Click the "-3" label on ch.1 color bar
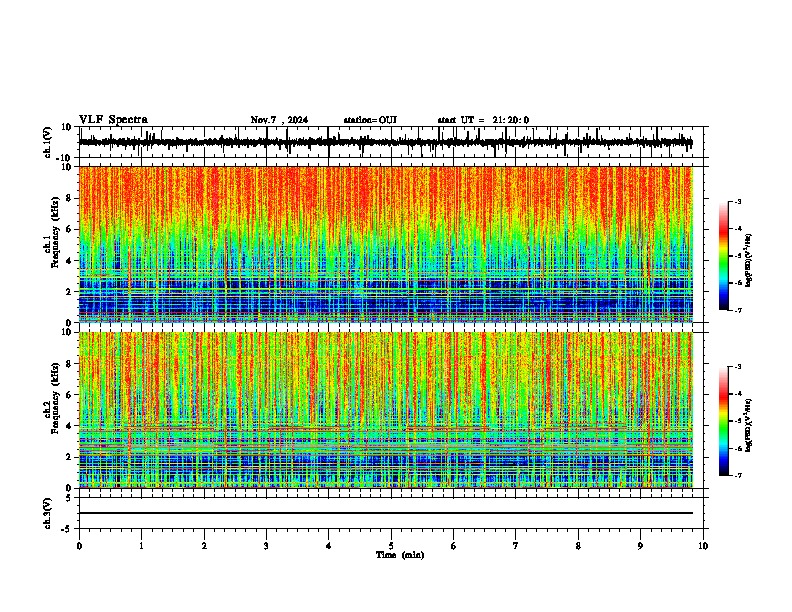Image resolution: width=792 pixels, height=612 pixels. 737,202
